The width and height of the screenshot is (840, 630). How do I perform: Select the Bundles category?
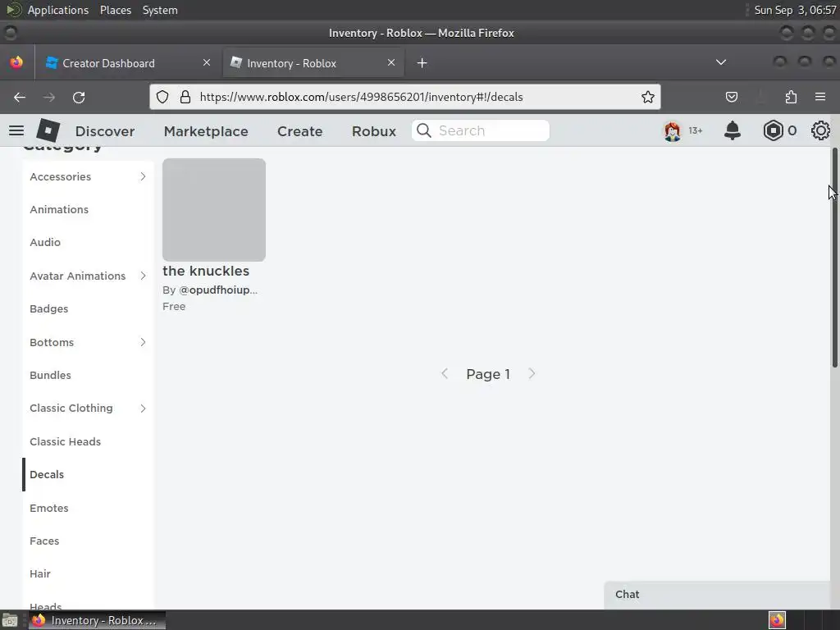point(50,375)
